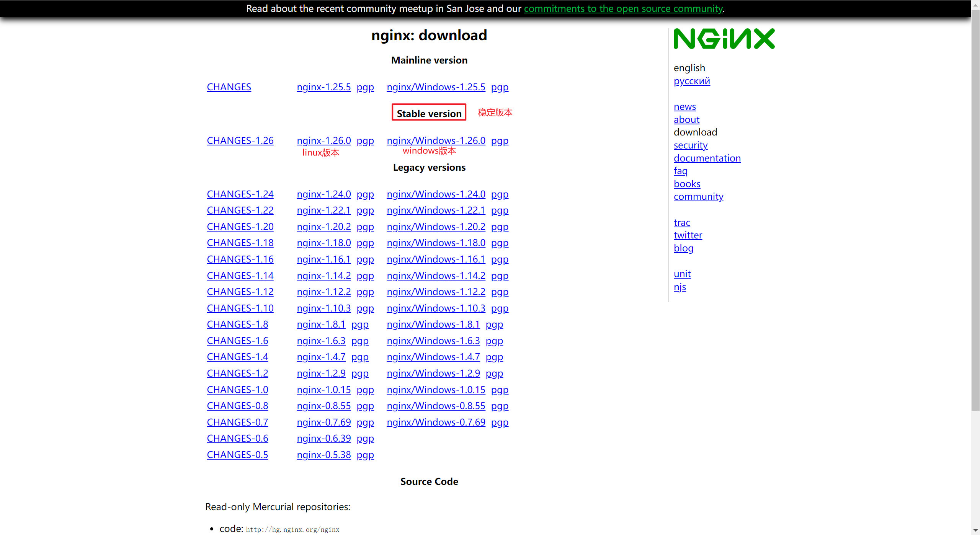Image resolution: width=980 pixels, height=535 pixels.
Task: Open CHANGES-1.18 changelog
Action: (x=240, y=243)
